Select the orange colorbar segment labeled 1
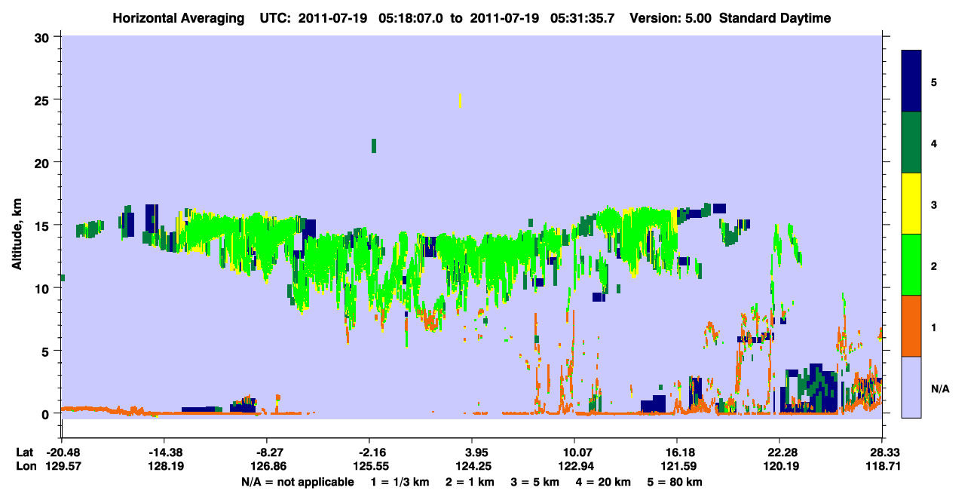Viewport: 980px width, 503px height. tap(911, 326)
